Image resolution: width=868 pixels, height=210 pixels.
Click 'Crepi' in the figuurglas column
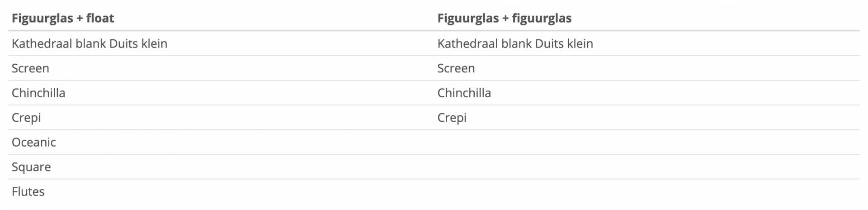[x=452, y=118]
